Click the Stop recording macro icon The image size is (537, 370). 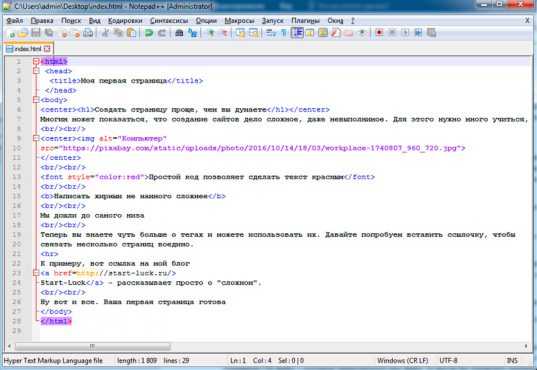392,33
